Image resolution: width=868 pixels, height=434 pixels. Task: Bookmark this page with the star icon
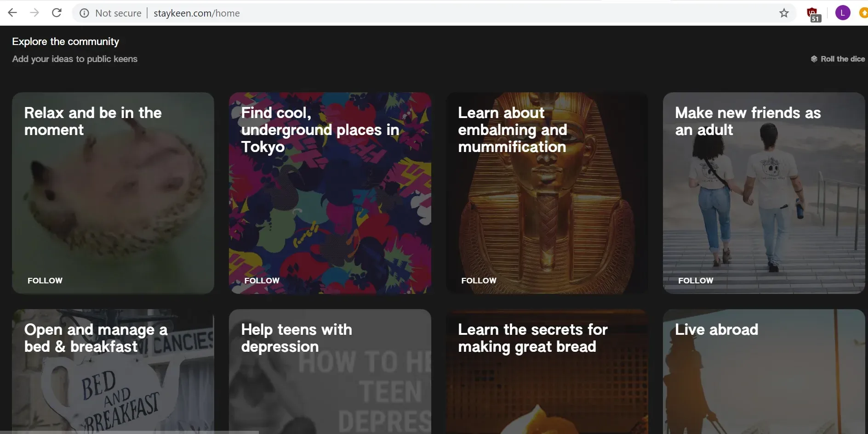click(784, 13)
